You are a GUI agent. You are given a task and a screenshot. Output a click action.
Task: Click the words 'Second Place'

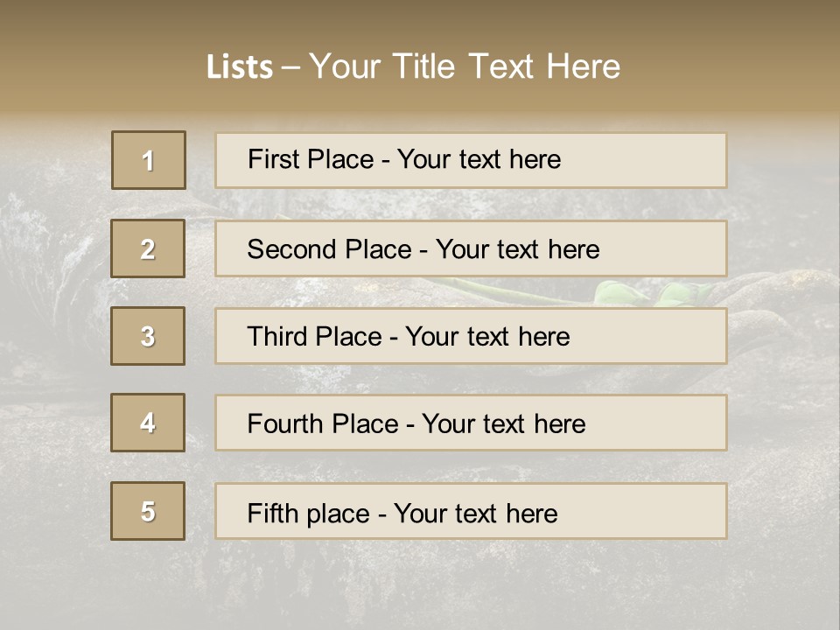tap(328, 249)
